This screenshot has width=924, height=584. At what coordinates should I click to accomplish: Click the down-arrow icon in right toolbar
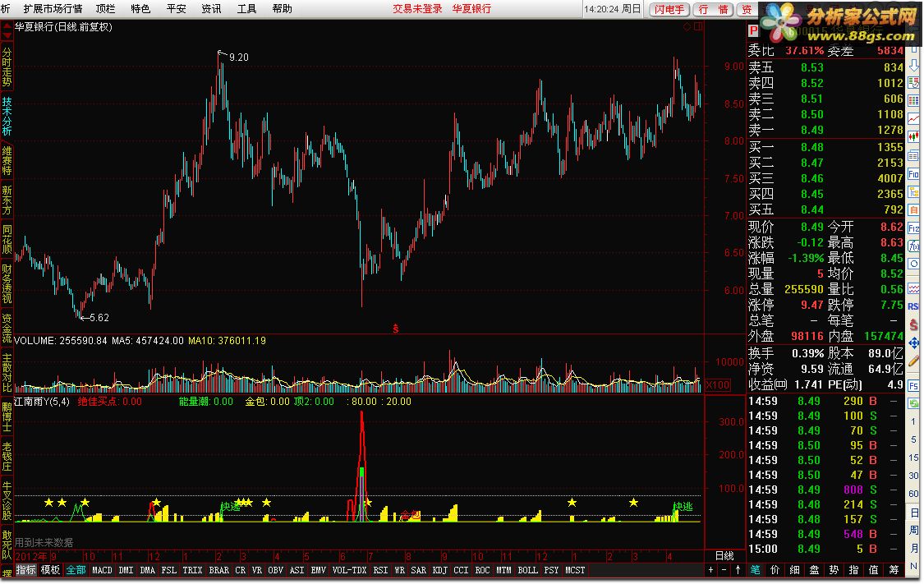[913, 66]
